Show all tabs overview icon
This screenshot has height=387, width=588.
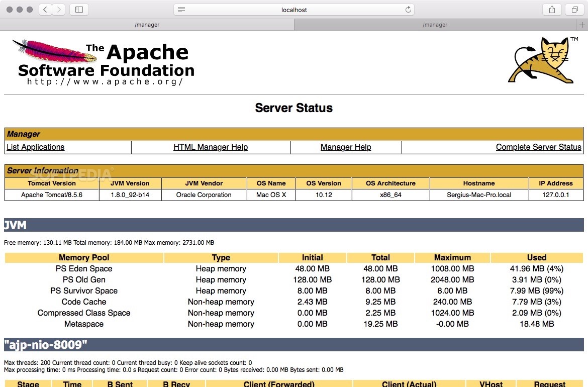[x=574, y=10]
